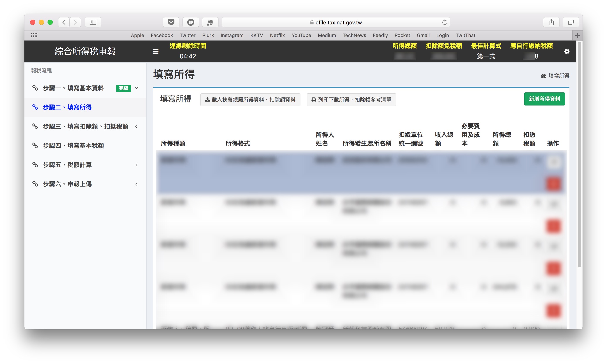Toggle the Safari sidebar button
The image size is (607, 364).
[x=93, y=22]
